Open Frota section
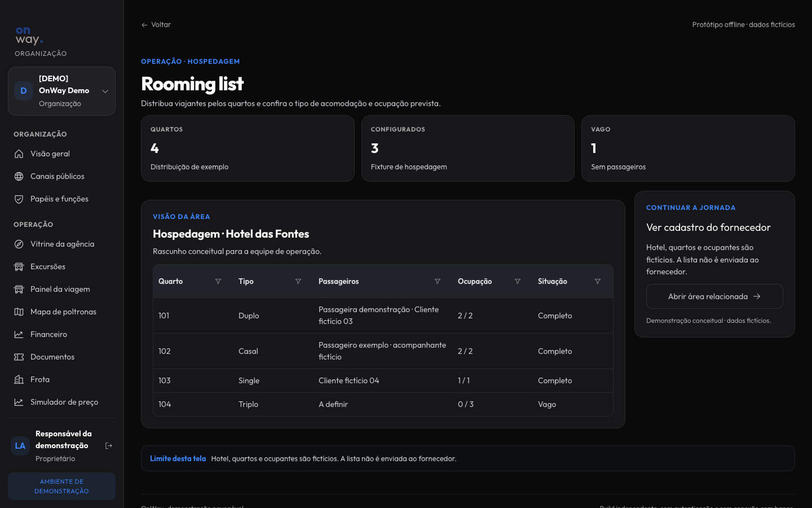 tap(61, 379)
